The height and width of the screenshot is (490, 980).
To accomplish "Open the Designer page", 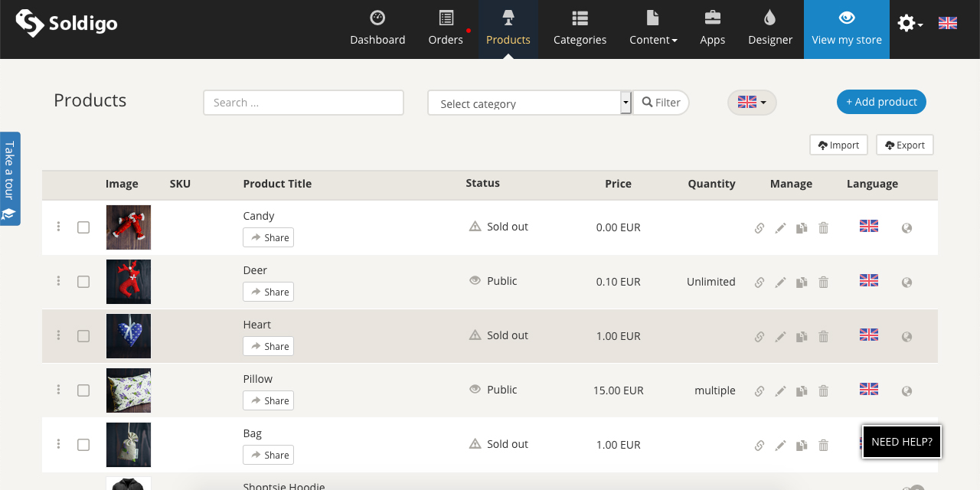I will tap(770, 29).
